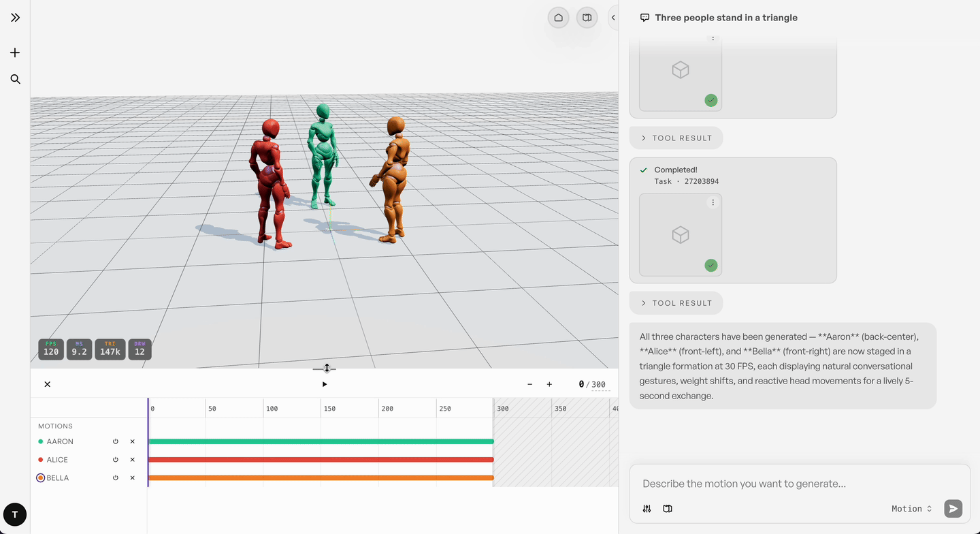Viewport: 980px width, 534px height.
Task: Click the total frames value 300
Action: point(599,385)
